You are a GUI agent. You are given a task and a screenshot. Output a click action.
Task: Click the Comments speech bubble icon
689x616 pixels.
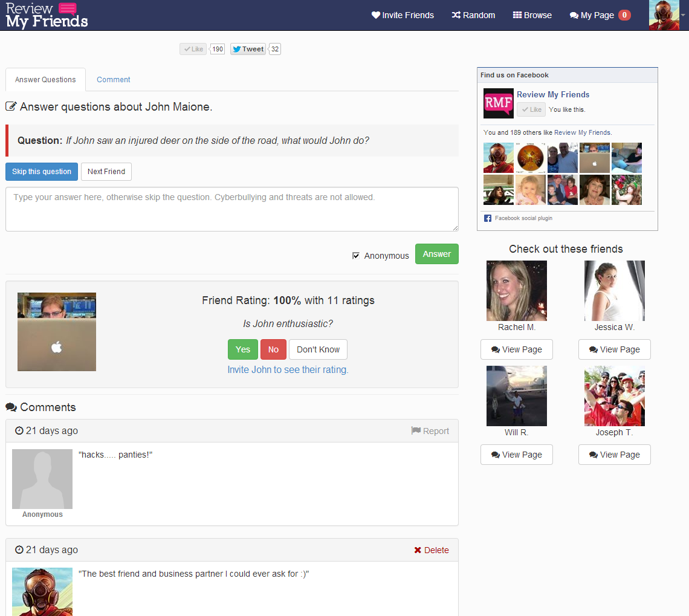[x=11, y=407]
